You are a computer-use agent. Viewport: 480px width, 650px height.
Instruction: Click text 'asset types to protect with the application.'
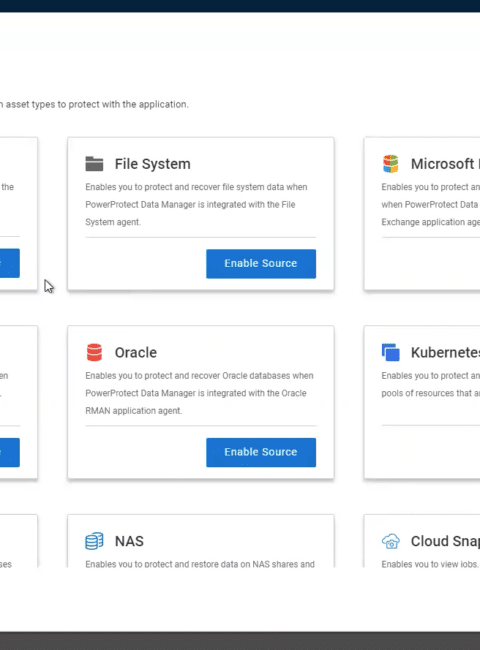pyautogui.click(x=97, y=104)
